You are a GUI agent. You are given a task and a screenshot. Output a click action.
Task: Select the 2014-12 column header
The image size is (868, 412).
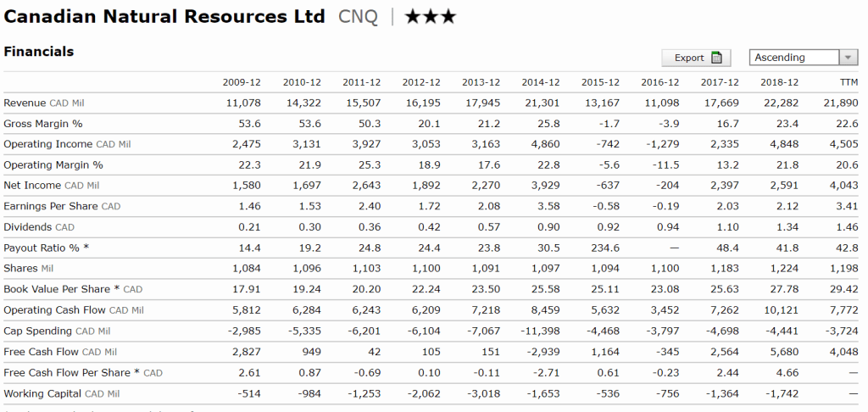tap(541, 82)
